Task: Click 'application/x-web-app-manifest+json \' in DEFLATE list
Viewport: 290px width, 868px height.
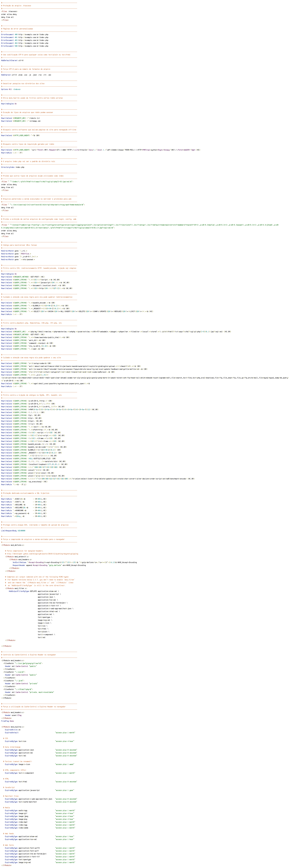Action: [56, 609]
